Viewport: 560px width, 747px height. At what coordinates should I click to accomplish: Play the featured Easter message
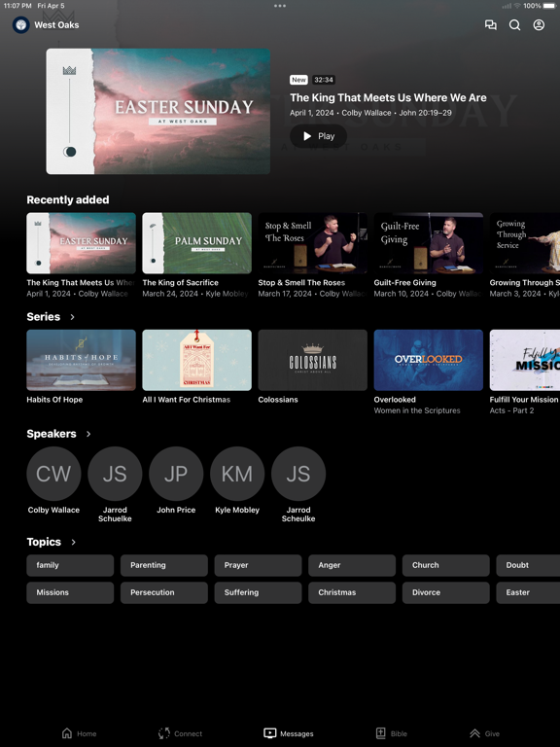pos(318,136)
